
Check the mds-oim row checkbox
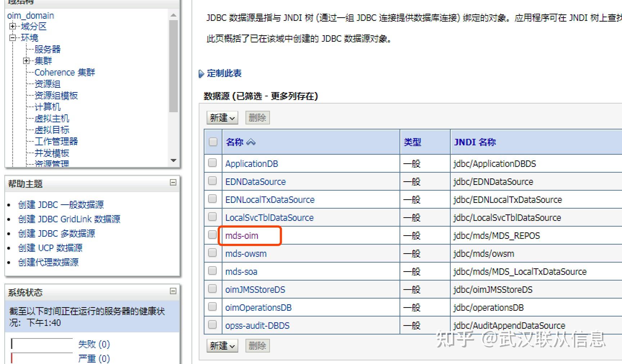pos(212,235)
